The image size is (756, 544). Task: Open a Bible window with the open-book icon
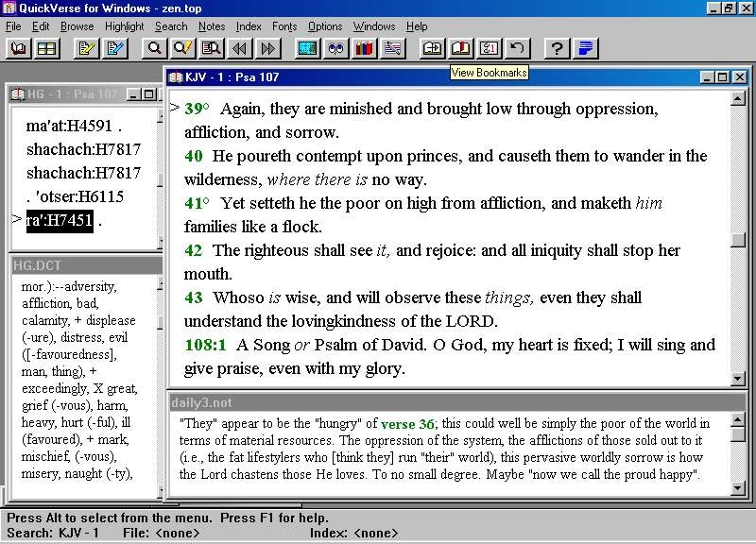[x=19, y=48]
